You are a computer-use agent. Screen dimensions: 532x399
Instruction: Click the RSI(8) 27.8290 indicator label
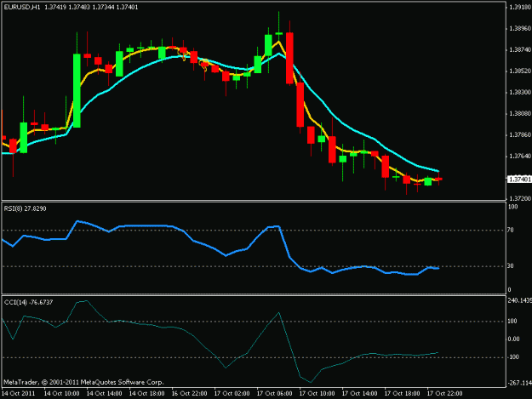pyautogui.click(x=25, y=208)
